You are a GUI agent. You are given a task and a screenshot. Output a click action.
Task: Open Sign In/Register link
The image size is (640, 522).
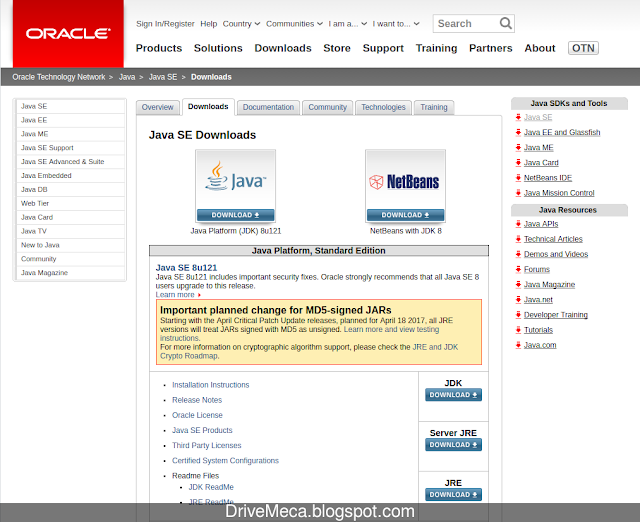(x=165, y=24)
